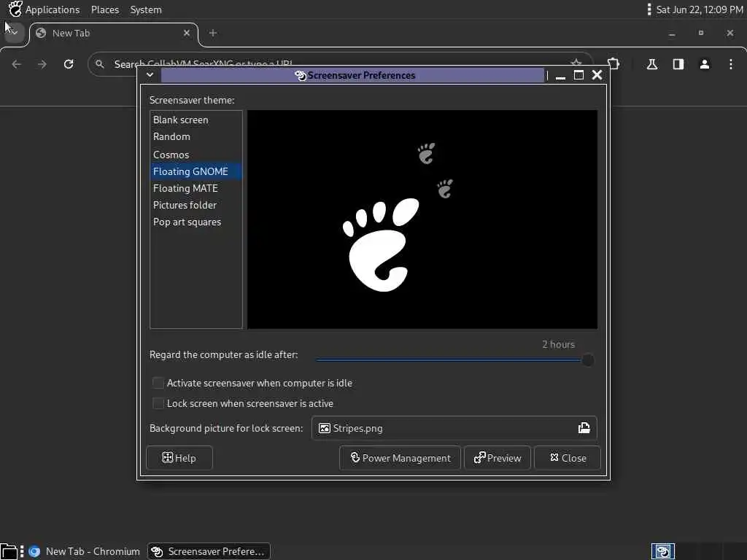The height and width of the screenshot is (560, 747).
Task: Preview the selected screensaver
Action: [498, 458]
